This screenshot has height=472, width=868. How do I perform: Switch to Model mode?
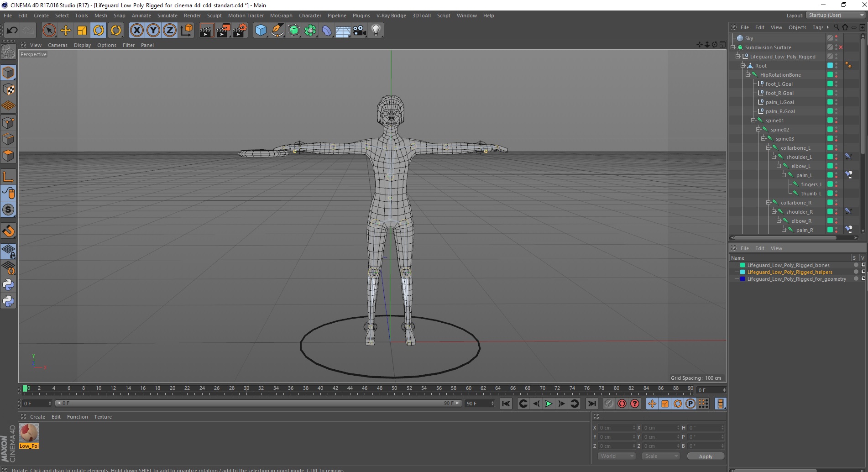pyautogui.click(x=8, y=73)
